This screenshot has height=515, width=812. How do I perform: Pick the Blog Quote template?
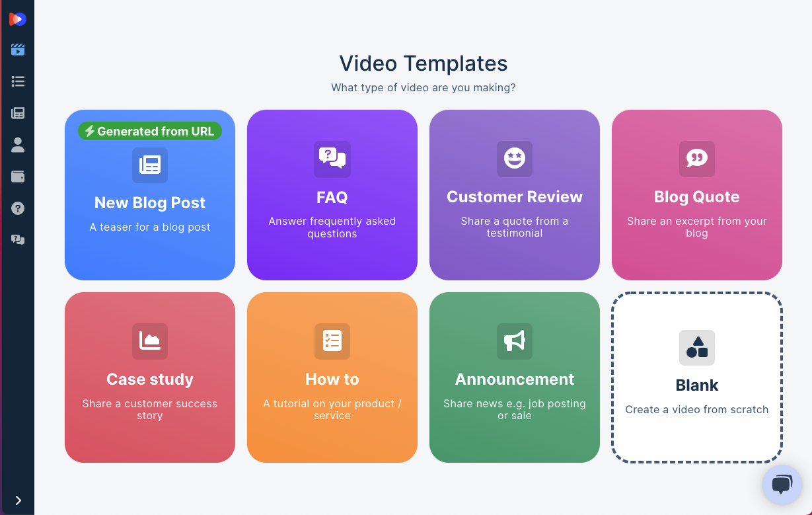(x=696, y=195)
